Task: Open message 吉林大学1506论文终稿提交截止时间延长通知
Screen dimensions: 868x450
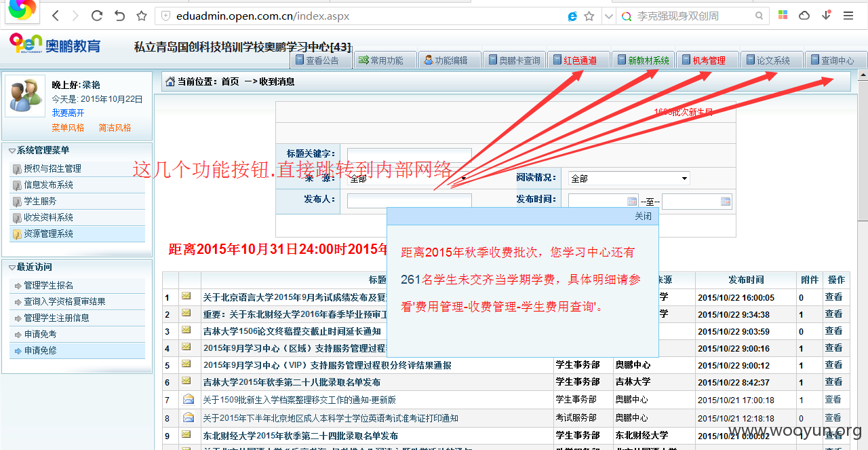Action: [292, 331]
